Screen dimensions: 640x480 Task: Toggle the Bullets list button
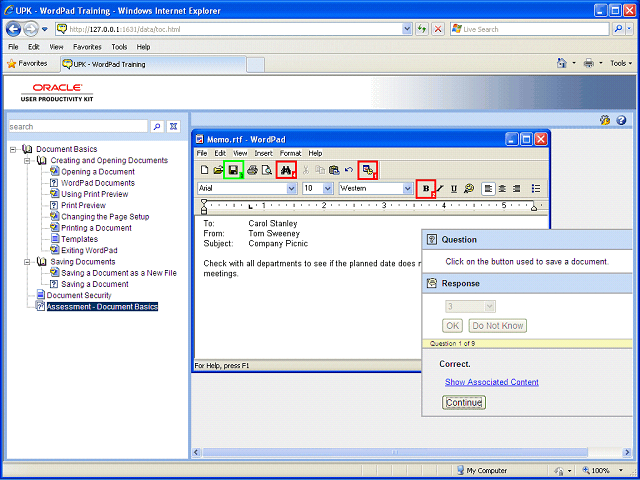536,189
